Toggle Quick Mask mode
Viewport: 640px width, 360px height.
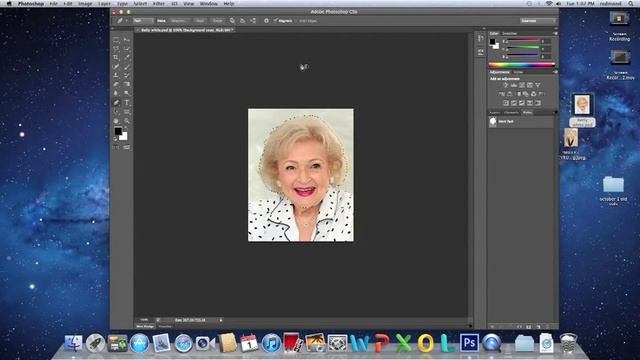point(116,147)
